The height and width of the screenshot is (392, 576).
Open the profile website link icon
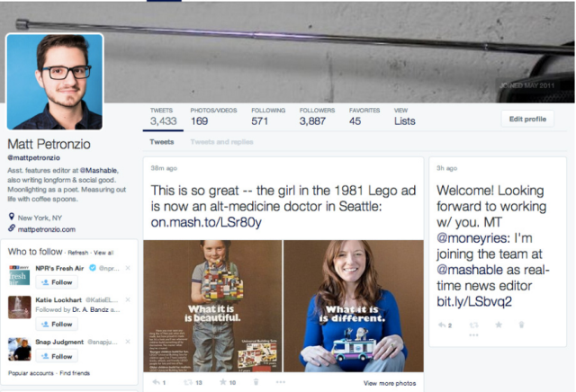click(x=12, y=227)
